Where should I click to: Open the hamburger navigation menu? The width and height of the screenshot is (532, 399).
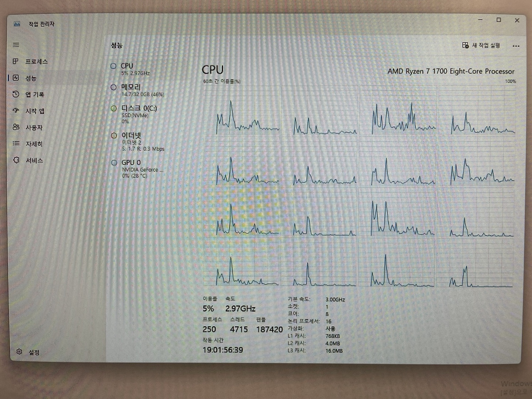16,45
